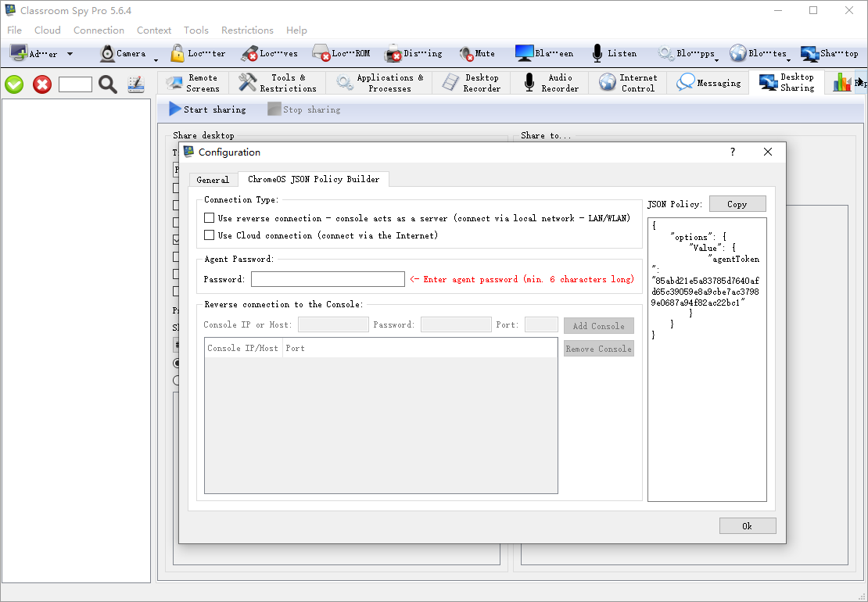868x602 pixels.
Task: Click the magnifying glass search icon
Action: [x=108, y=84]
